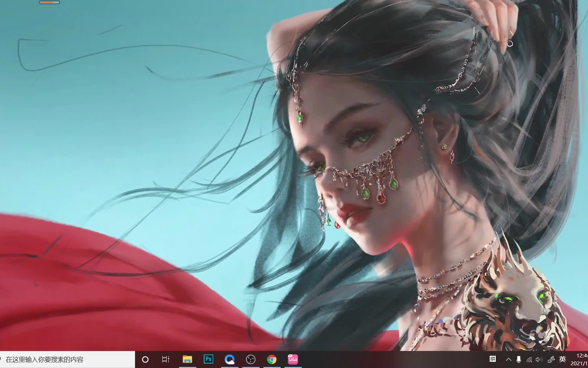Open Task View to see virtual desktops

click(165, 359)
